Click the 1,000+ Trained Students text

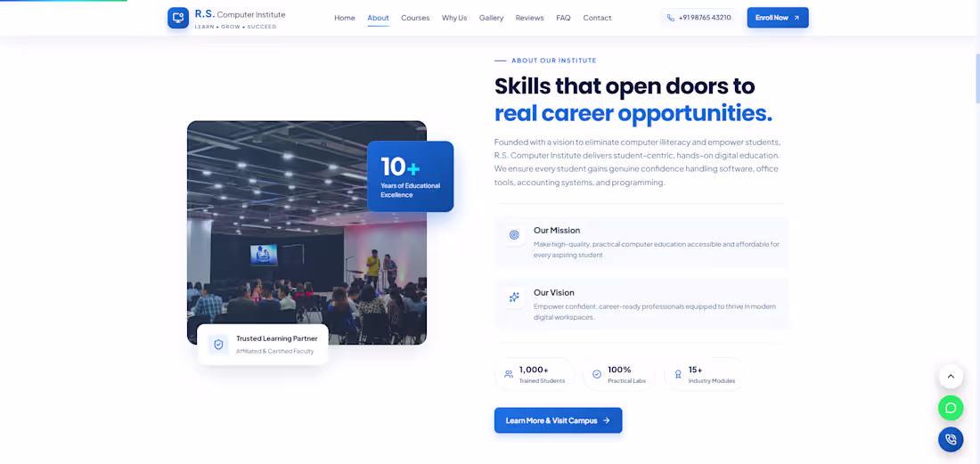[542, 375]
